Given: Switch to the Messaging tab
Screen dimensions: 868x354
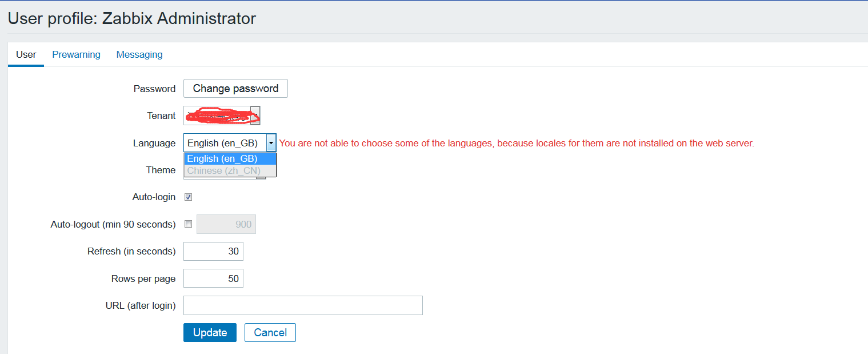Looking at the screenshot, I should [x=139, y=55].
